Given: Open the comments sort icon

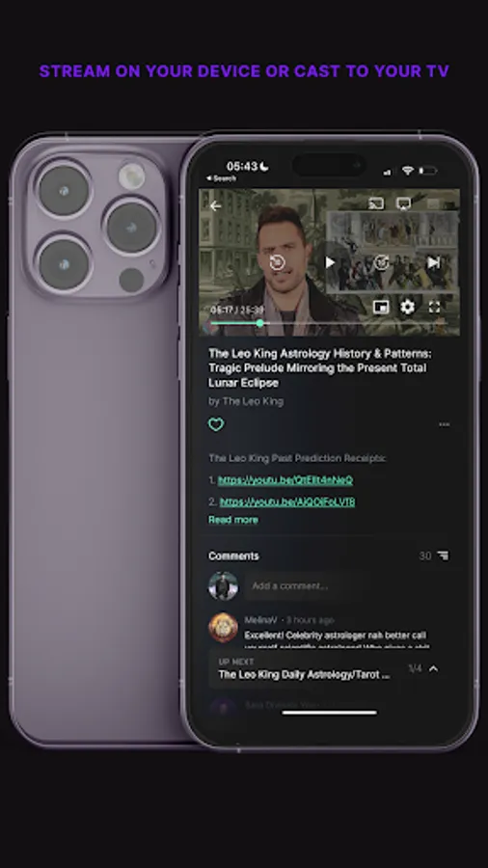Looking at the screenshot, I should click(x=443, y=556).
